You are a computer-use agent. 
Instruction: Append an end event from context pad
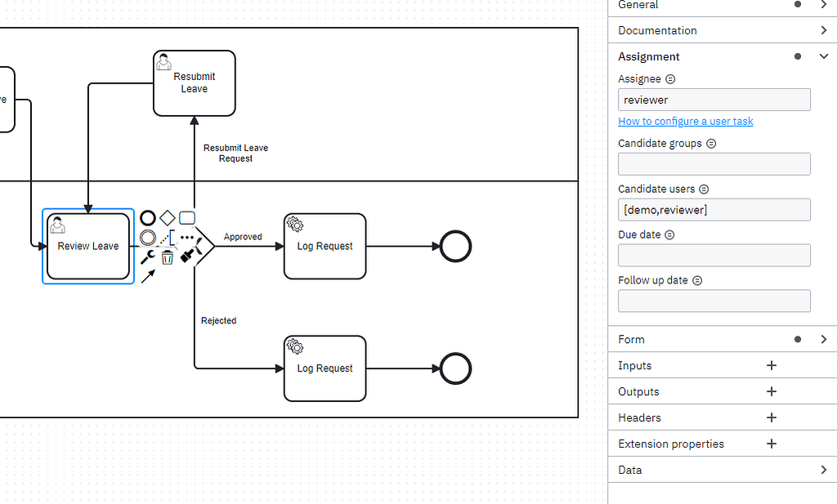[147, 217]
